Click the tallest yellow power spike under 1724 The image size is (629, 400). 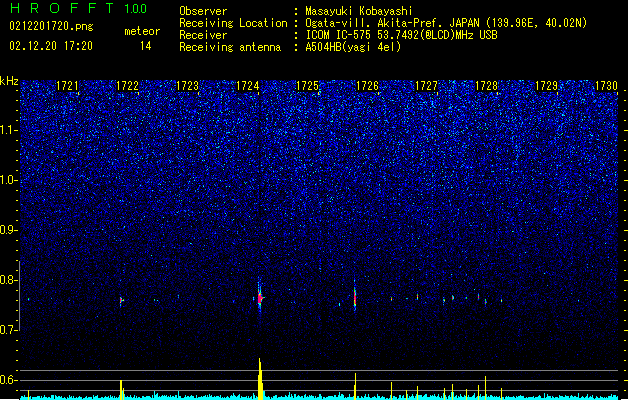coord(260,379)
